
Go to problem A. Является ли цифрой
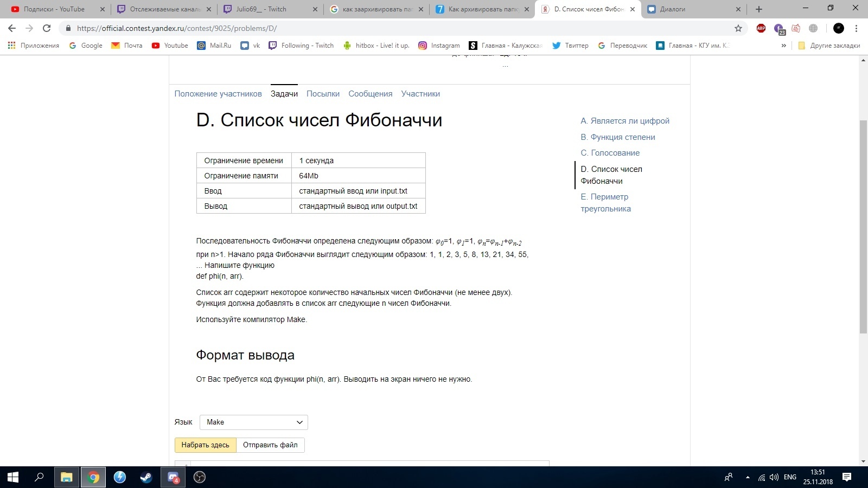coord(625,121)
